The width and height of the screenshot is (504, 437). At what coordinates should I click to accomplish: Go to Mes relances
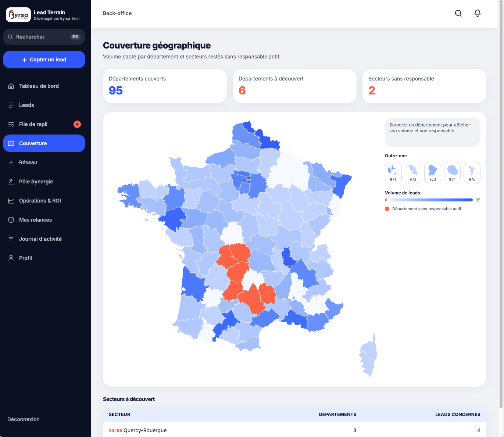tap(44, 220)
